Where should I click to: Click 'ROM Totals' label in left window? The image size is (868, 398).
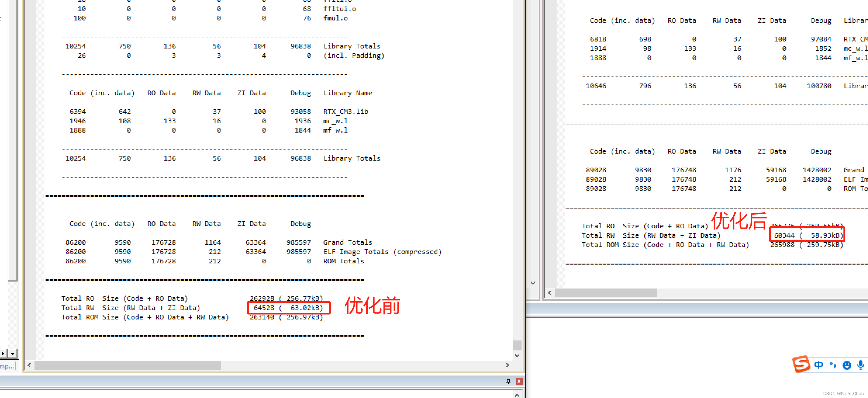[344, 261]
